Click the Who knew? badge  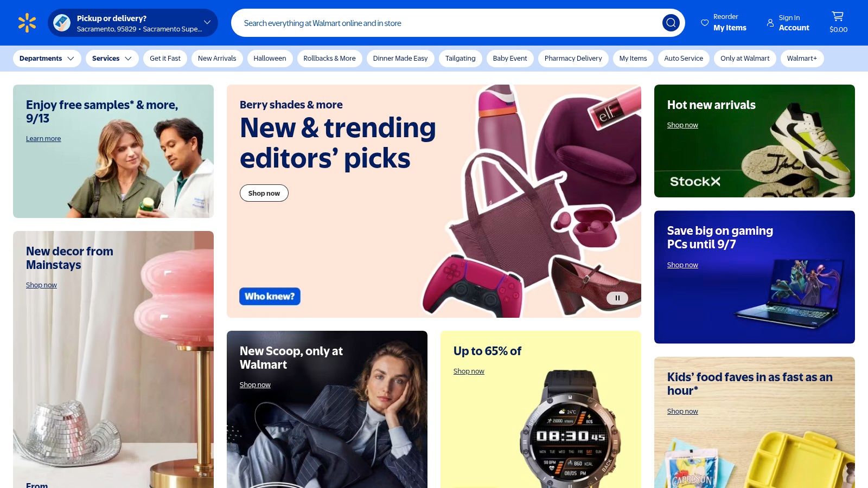[270, 296]
